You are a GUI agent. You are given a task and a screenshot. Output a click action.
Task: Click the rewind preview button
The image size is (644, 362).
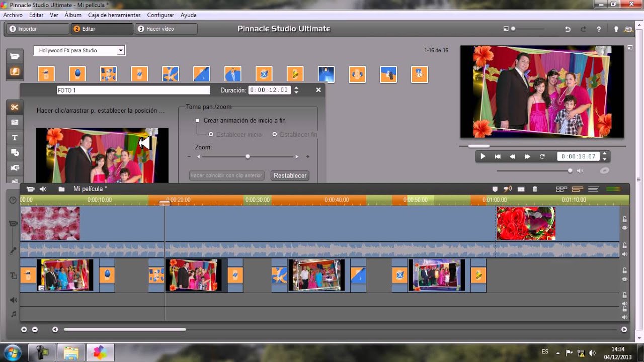[x=512, y=156]
